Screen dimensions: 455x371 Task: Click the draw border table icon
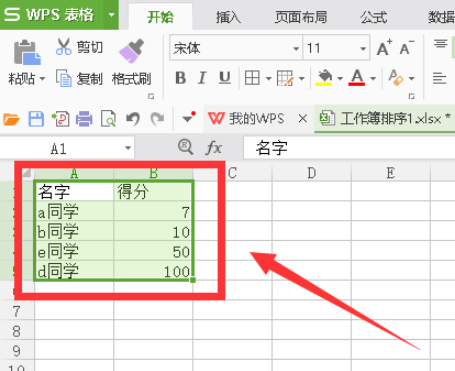(x=285, y=78)
